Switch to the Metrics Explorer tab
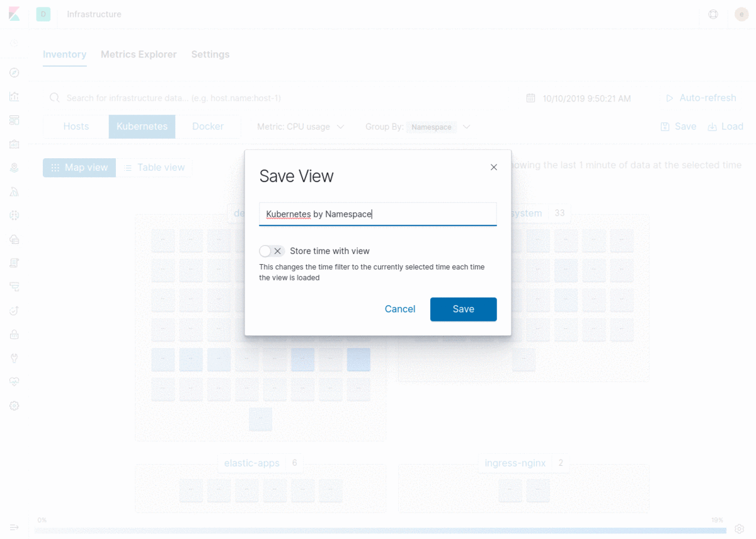The height and width of the screenshot is (539, 756). [x=139, y=54]
